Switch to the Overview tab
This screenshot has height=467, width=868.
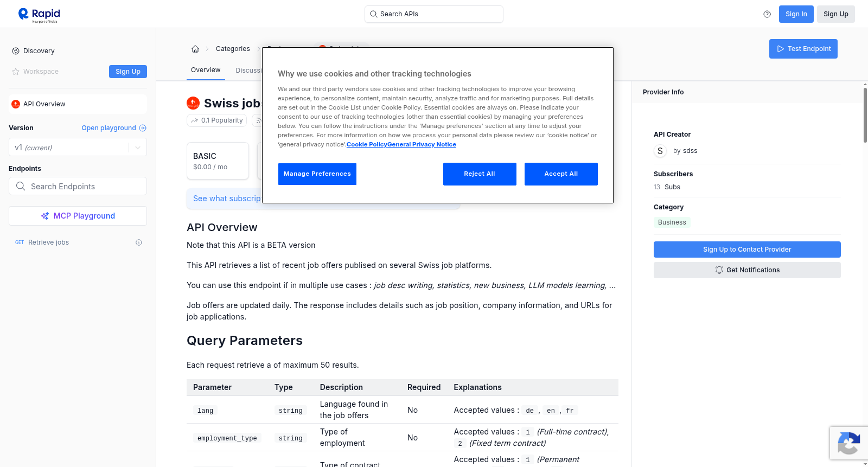[x=206, y=70]
